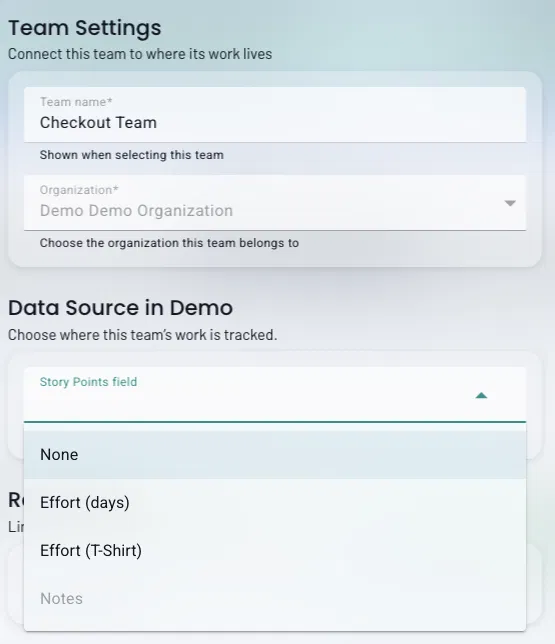Choose Effort (days) from the list
Screen dimensions: 555x644
[x=275, y=503]
